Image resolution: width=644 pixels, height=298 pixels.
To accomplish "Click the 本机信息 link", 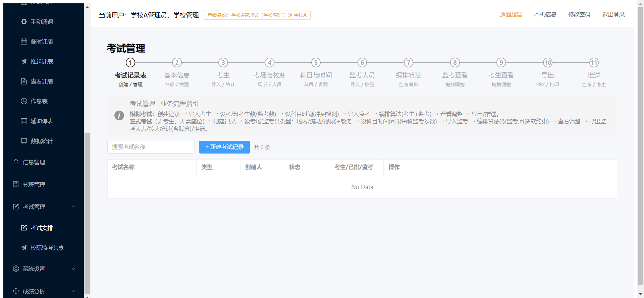I will click(545, 14).
